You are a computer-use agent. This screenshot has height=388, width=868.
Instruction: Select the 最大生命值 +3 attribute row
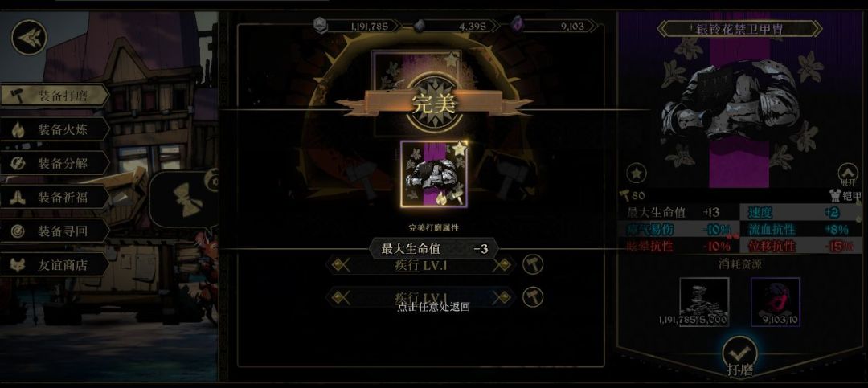pyautogui.click(x=434, y=249)
